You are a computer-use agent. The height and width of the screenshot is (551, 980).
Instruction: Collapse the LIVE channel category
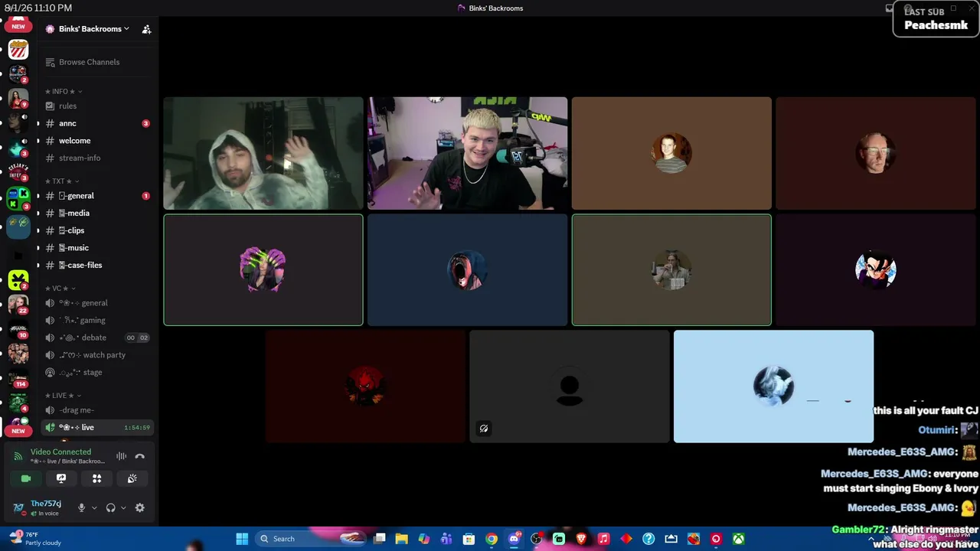pos(64,396)
